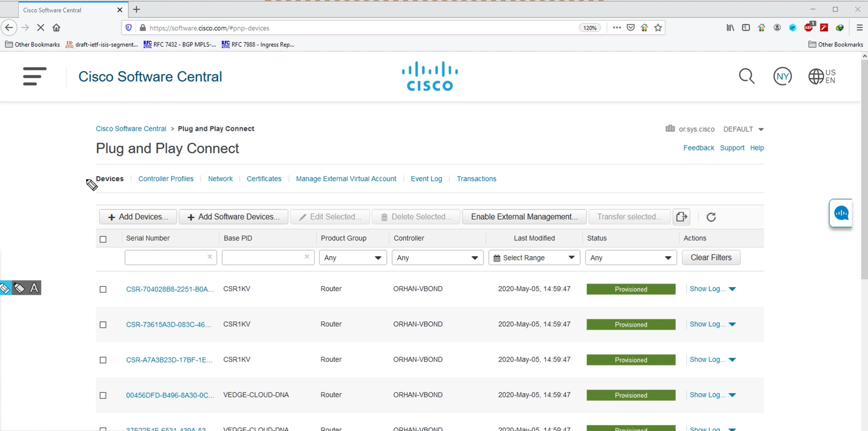The width and height of the screenshot is (868, 431).
Task: Open the Webex chat assistant icon
Action: coord(841,213)
